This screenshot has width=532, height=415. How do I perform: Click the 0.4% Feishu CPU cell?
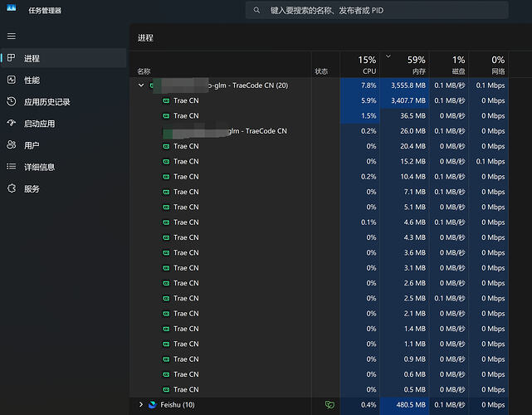point(360,404)
